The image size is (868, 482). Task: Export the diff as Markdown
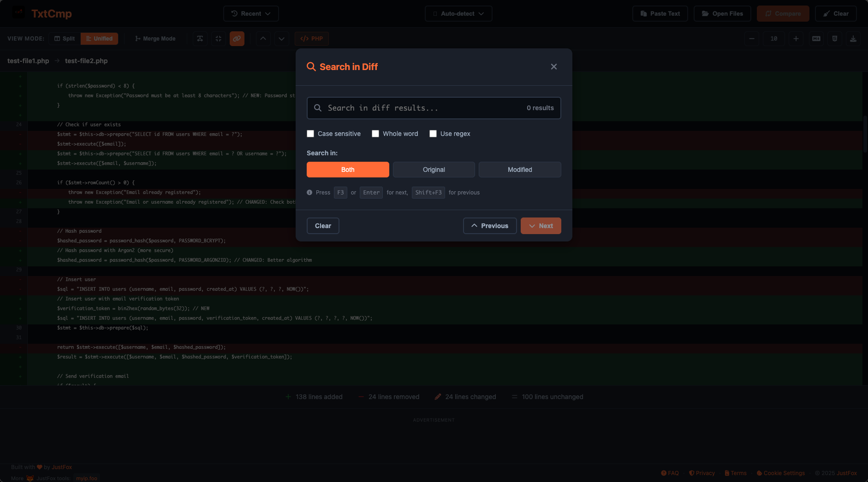(x=816, y=39)
